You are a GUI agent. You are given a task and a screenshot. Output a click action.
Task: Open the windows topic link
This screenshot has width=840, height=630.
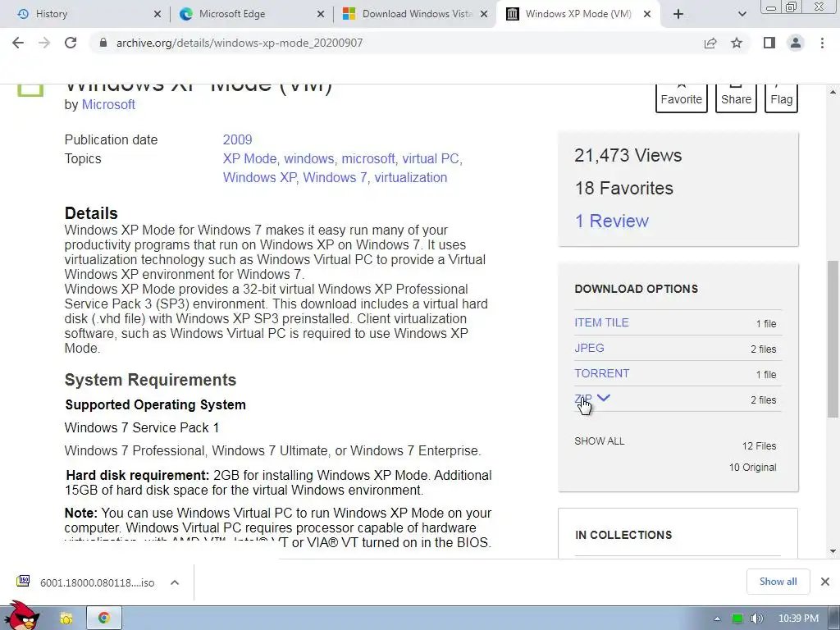tap(308, 158)
